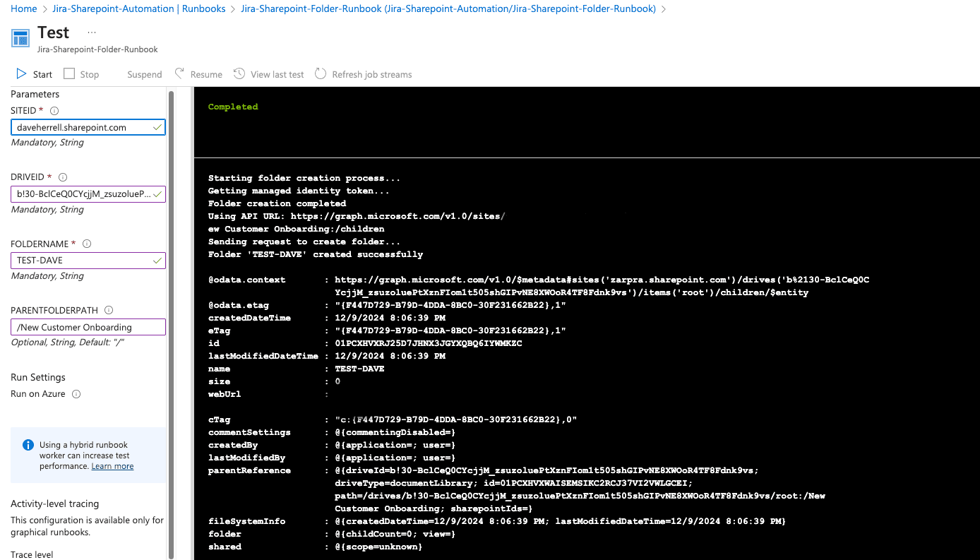
Task: Click the Resume arrow icon
Action: pos(179,73)
